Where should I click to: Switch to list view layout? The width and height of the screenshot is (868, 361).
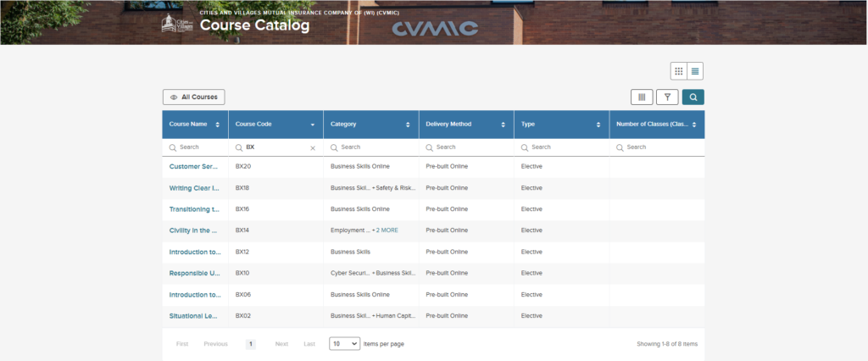click(x=695, y=71)
